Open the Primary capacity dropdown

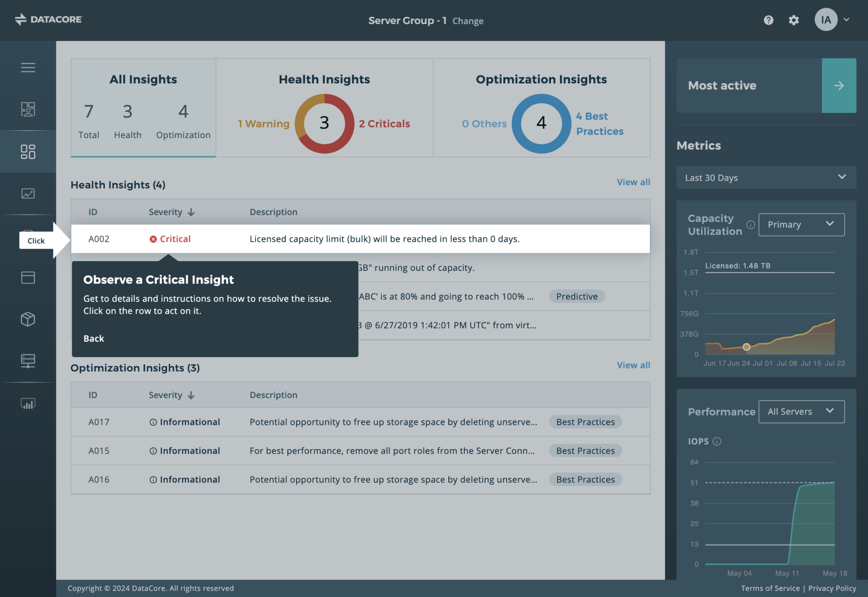[x=801, y=225]
